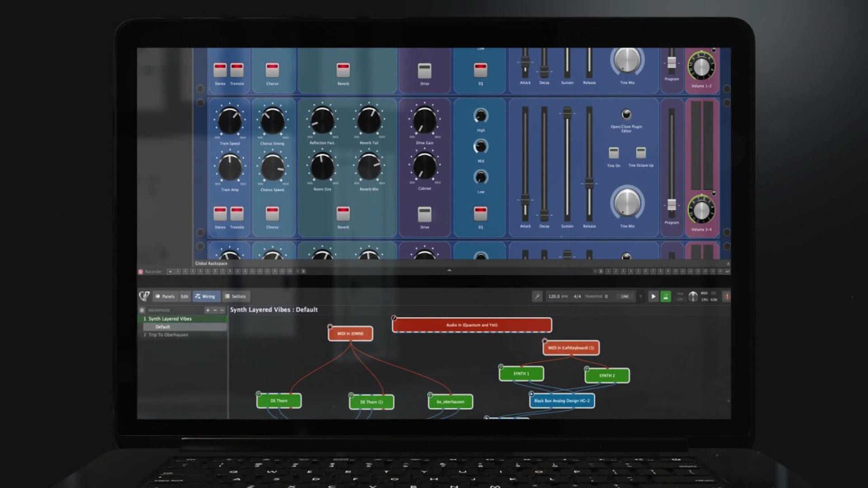Image resolution: width=868 pixels, height=488 pixels.
Task: Click the LINK tempo button
Action: pos(625,296)
